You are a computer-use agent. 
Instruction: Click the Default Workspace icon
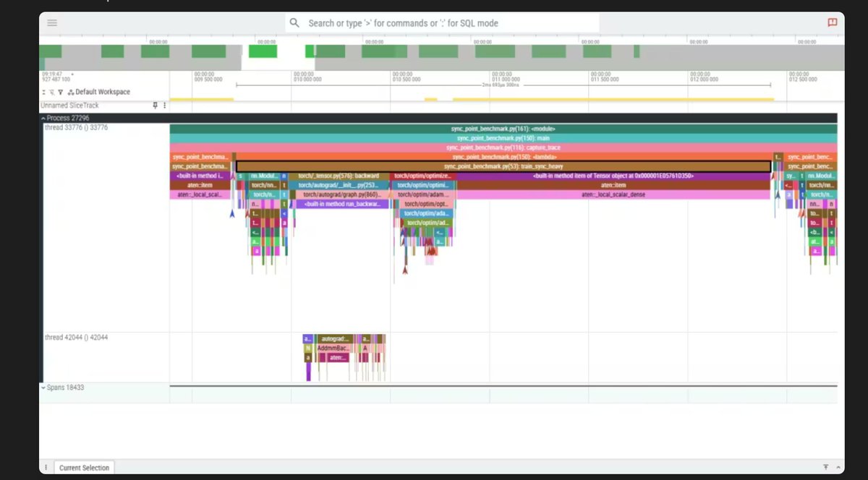(x=70, y=93)
